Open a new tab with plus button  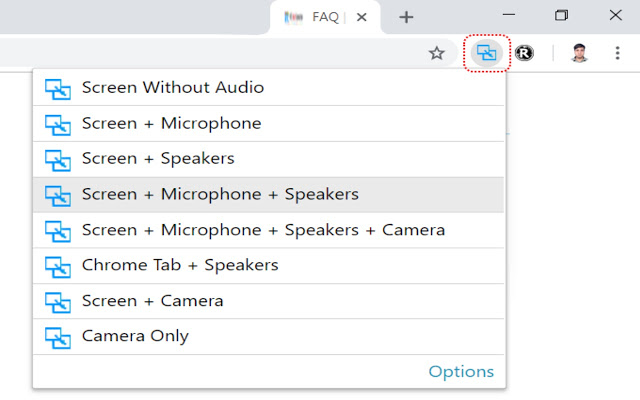(x=406, y=17)
